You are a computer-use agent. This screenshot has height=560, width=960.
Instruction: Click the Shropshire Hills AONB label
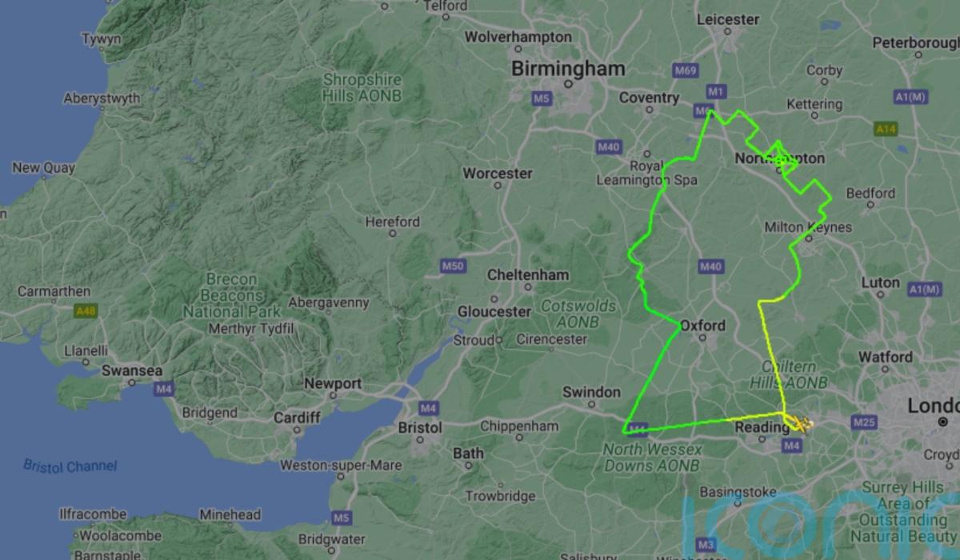pyautogui.click(x=362, y=87)
